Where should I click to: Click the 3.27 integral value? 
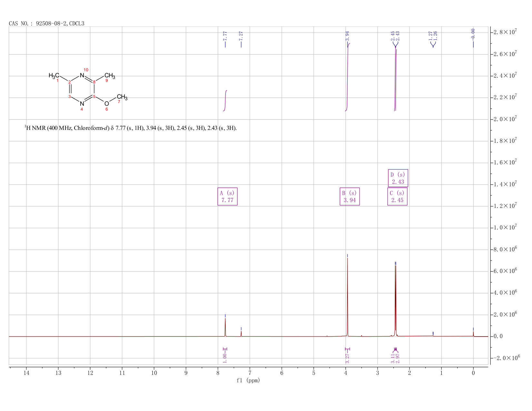(347, 358)
